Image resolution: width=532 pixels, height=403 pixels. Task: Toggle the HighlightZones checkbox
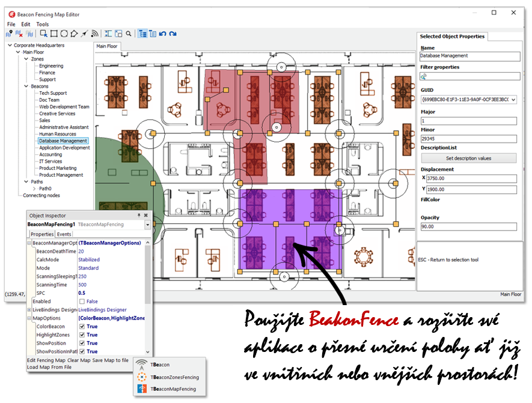click(x=82, y=335)
